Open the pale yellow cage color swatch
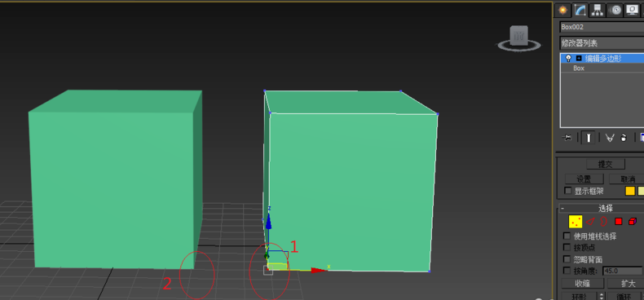644x300 pixels. (641, 191)
